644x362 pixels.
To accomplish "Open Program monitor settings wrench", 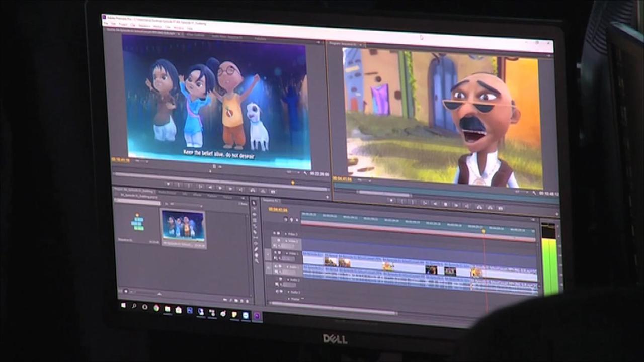I will click(534, 193).
